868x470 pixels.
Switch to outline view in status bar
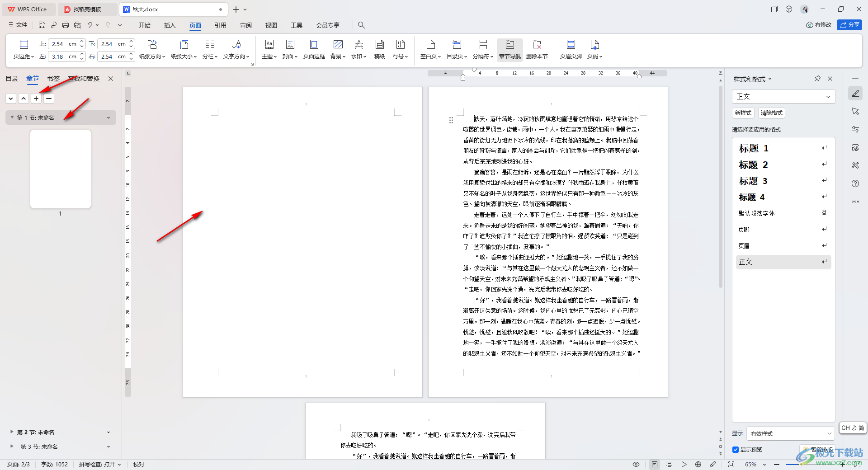(669, 464)
